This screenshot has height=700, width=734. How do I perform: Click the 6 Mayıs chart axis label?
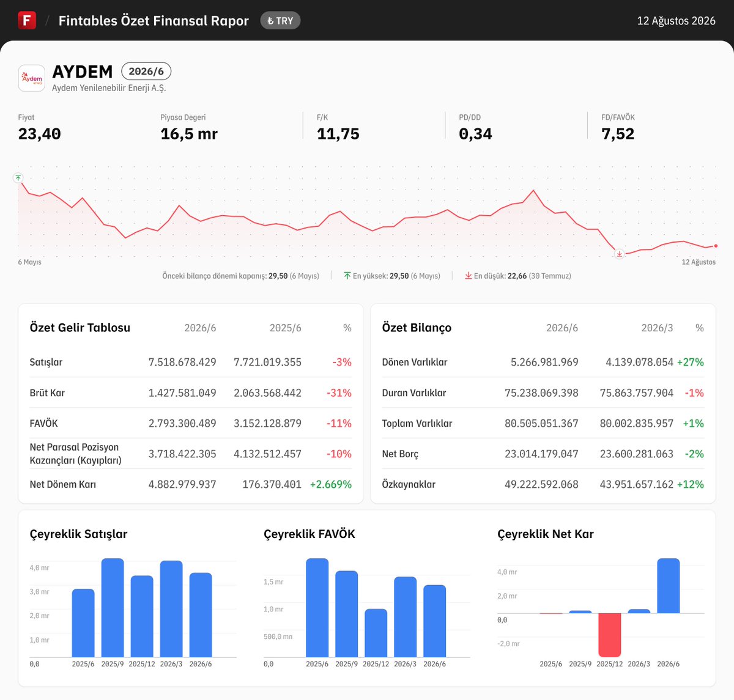pyautogui.click(x=30, y=262)
